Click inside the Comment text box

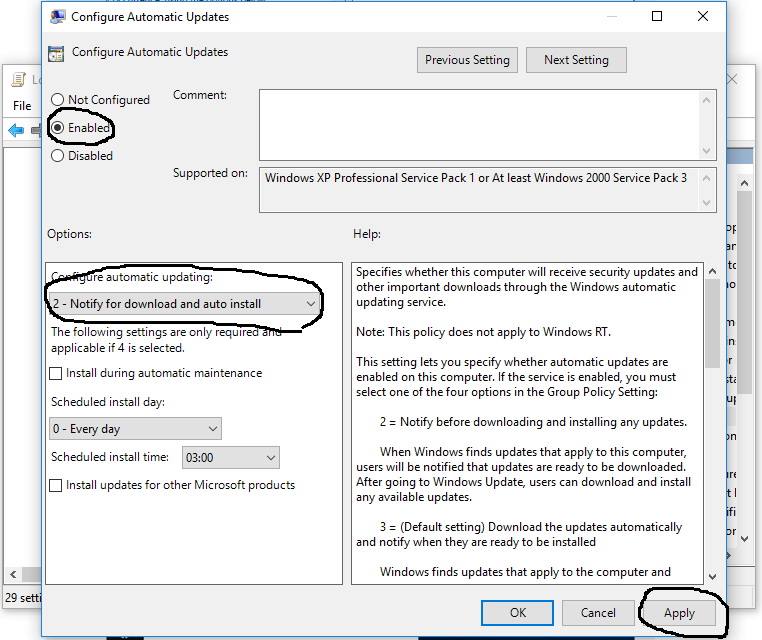(x=481, y=125)
